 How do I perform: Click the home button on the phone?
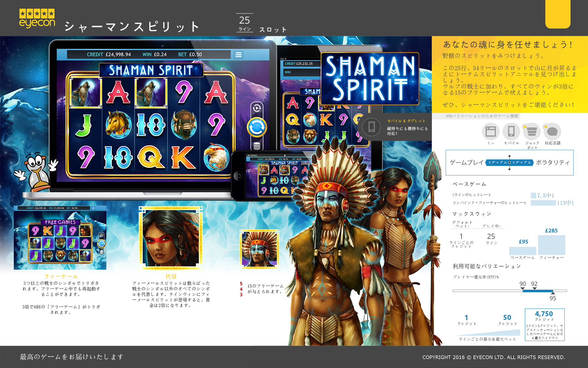(238, 176)
